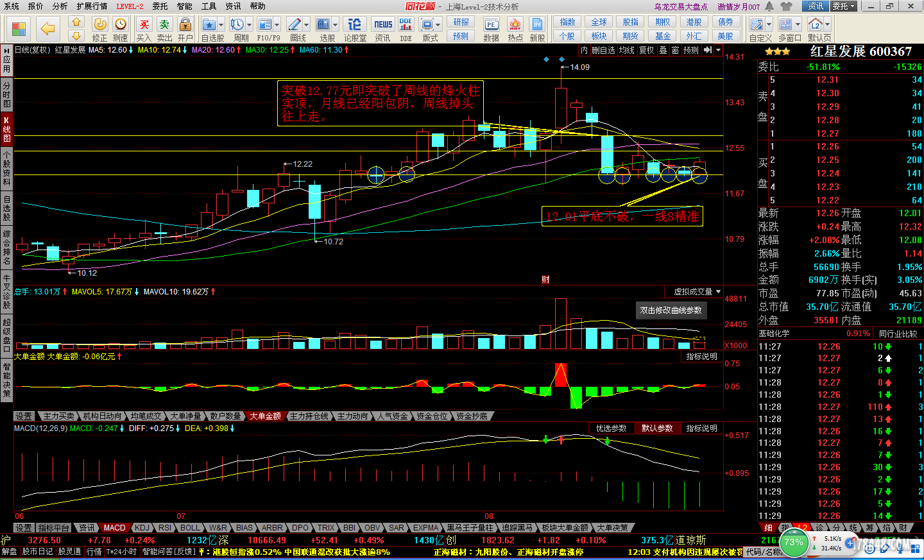Open the 选股 stock picker icon
924x560 pixels.
click(323, 29)
